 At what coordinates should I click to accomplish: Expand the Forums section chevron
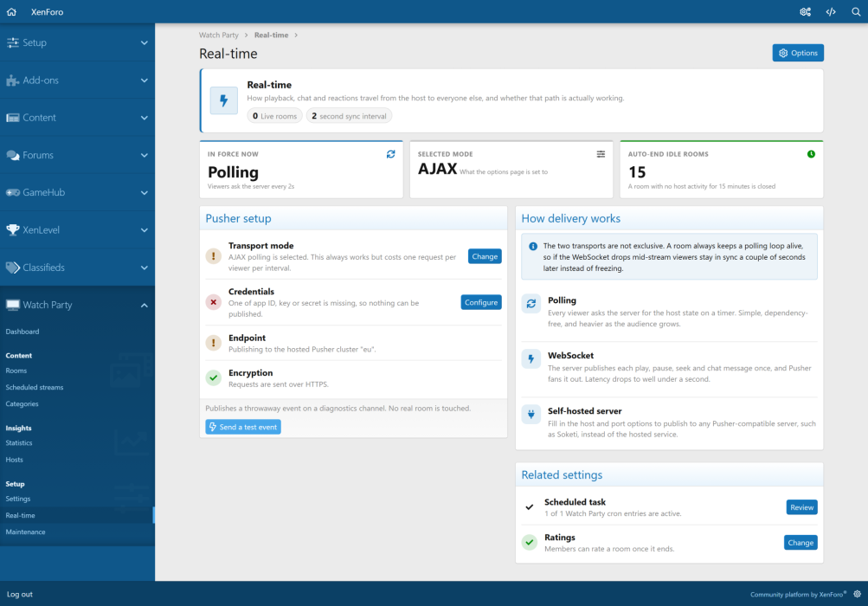[x=144, y=155]
